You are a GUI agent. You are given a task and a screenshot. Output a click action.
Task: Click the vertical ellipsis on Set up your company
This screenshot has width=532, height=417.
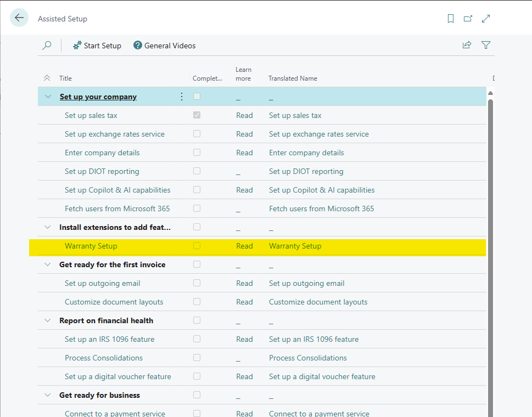coord(182,96)
